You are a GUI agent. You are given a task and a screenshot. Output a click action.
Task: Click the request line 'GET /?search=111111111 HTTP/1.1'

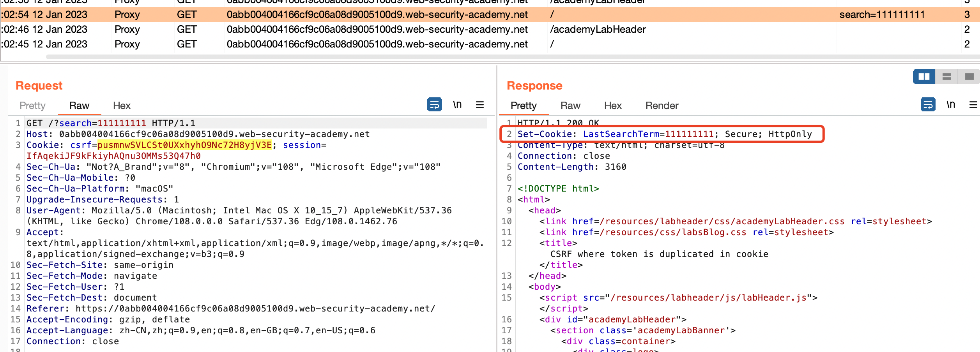[111, 123]
